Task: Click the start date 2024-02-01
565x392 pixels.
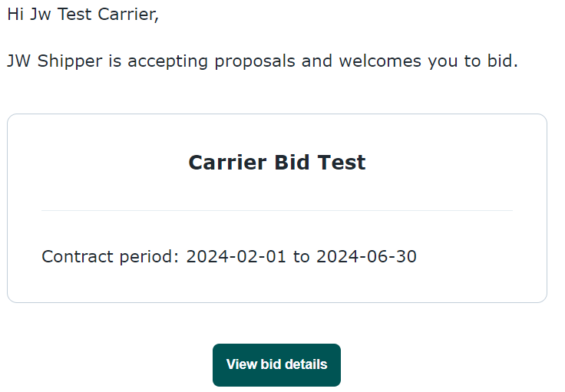Action: coord(236,257)
